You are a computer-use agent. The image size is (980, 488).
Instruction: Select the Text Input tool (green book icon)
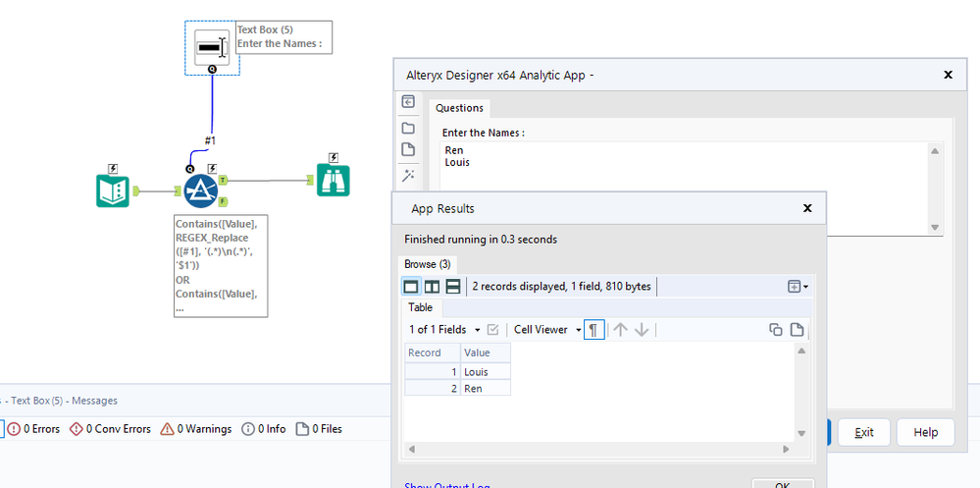113,190
